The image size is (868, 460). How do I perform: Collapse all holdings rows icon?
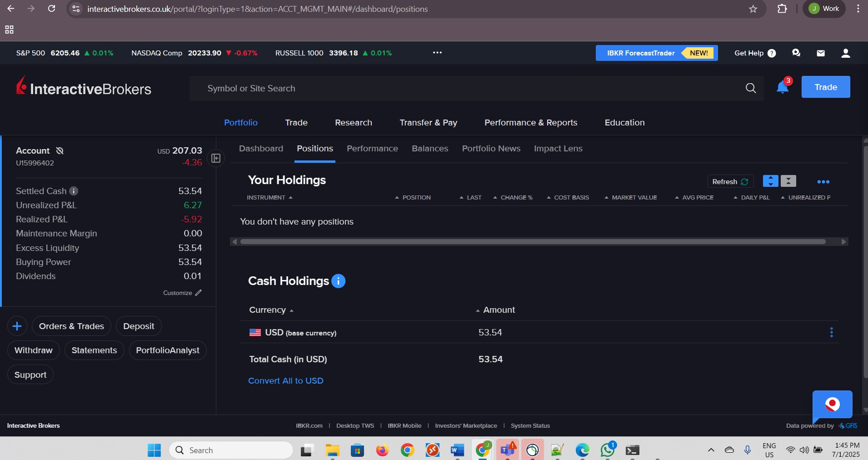click(x=788, y=181)
